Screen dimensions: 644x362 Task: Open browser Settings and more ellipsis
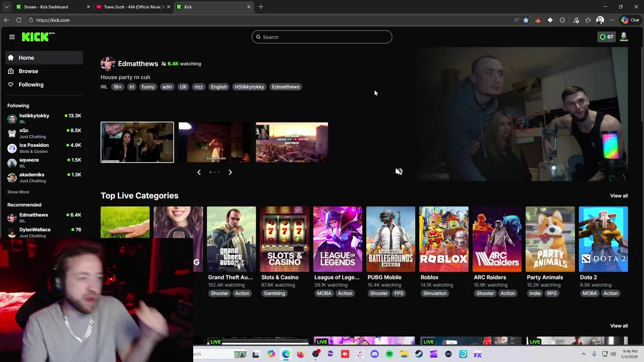(x=612, y=20)
